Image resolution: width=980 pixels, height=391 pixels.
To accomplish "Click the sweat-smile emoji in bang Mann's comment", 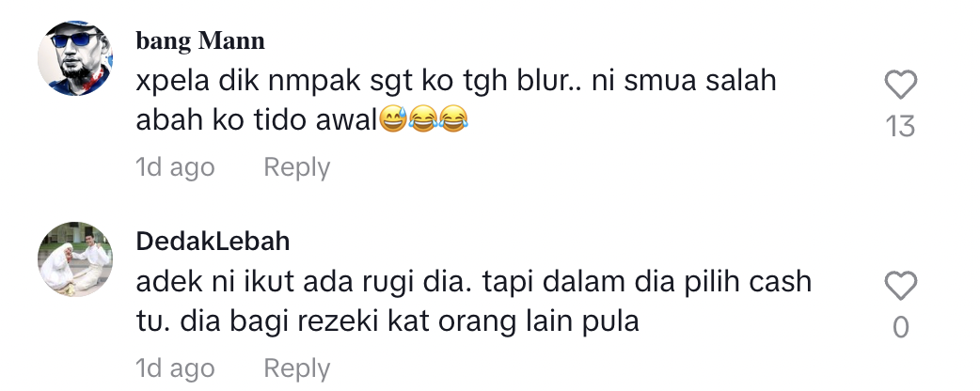I will [x=393, y=118].
